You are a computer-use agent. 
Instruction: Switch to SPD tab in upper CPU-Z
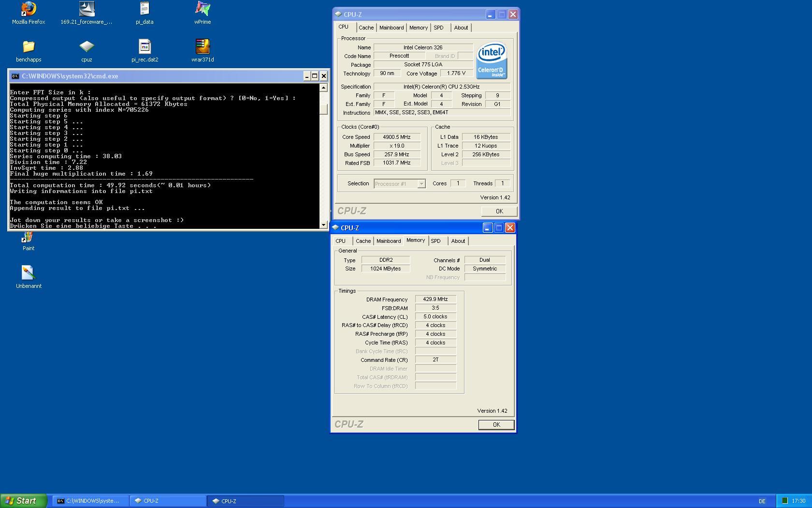[x=439, y=28]
